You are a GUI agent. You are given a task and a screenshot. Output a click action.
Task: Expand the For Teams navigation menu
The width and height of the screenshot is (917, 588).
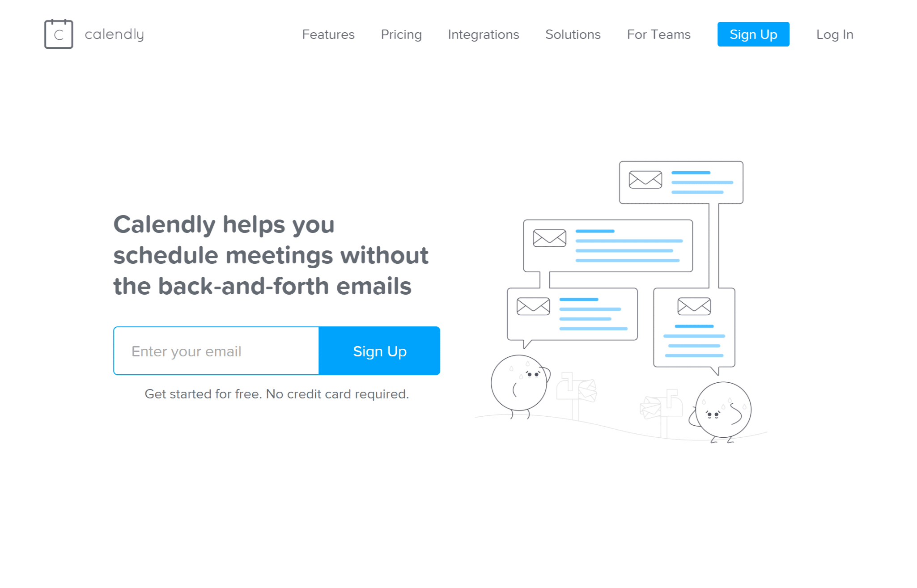(x=658, y=35)
